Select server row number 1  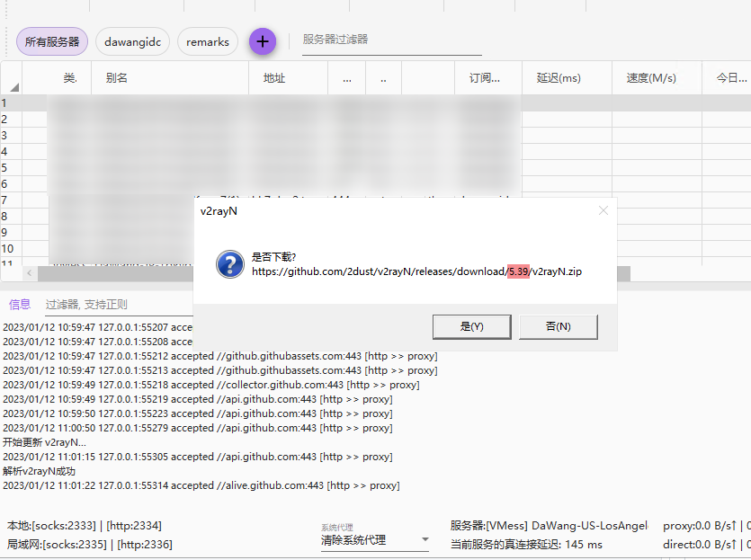(x=376, y=102)
